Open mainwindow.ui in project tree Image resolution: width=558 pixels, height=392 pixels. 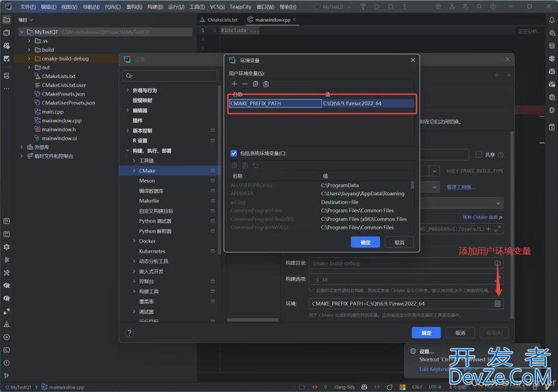tap(59, 138)
